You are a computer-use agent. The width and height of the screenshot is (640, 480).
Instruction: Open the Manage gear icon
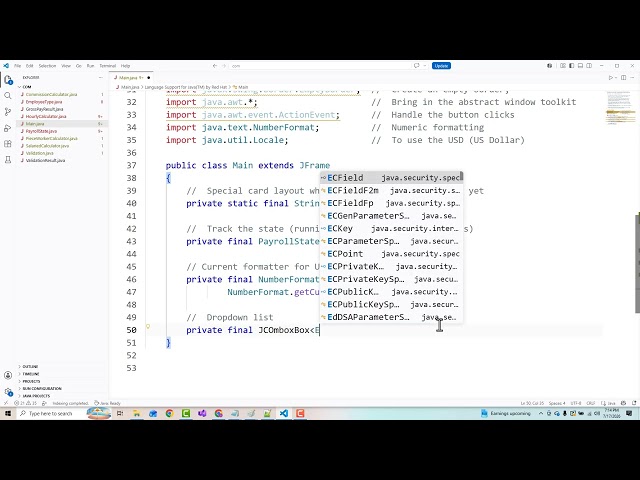(8, 391)
